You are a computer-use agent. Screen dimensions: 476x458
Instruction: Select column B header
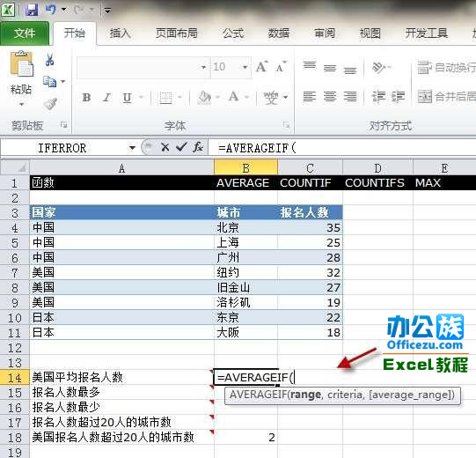[x=245, y=167]
